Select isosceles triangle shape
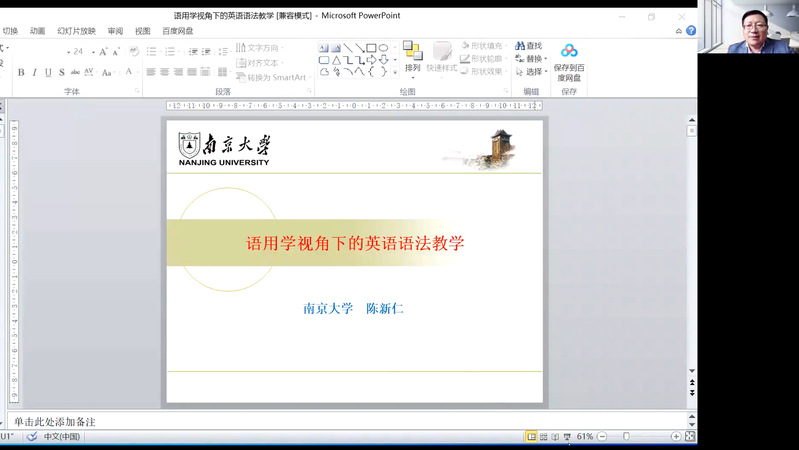Screen dimensions: 799x450 (x=336, y=60)
